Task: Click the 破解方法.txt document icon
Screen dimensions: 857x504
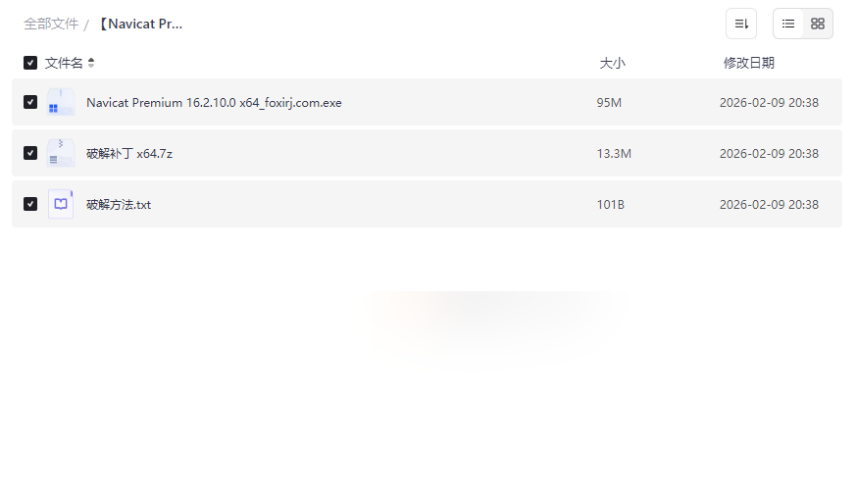Action: (x=61, y=204)
